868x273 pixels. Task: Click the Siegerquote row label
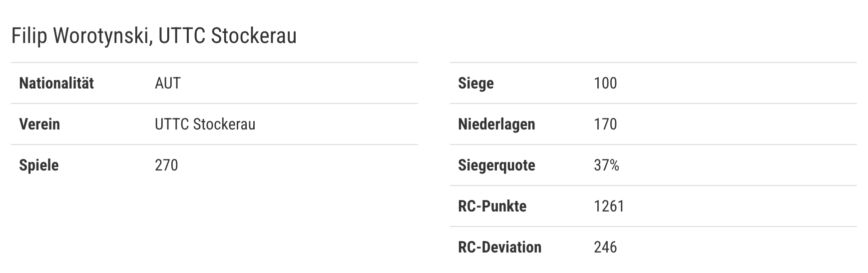click(x=496, y=165)
